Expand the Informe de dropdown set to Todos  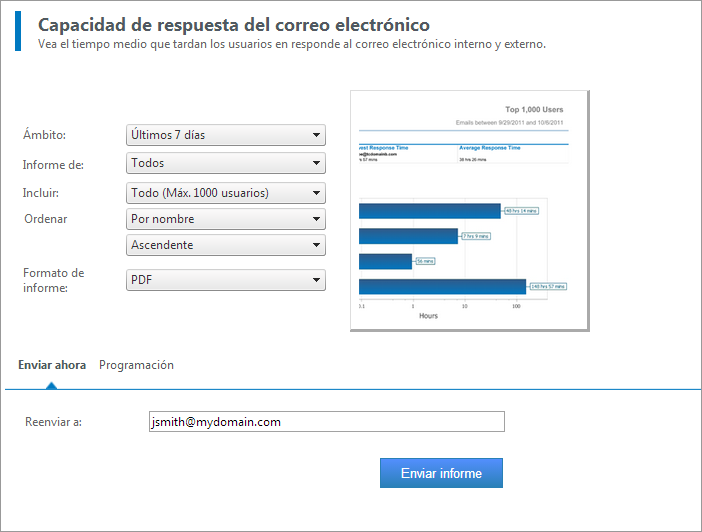226,163
